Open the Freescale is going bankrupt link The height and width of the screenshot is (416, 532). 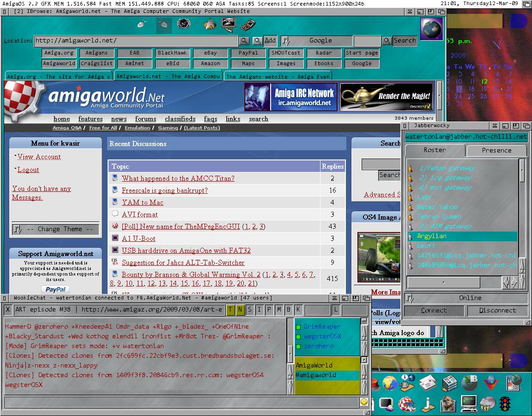pos(164,190)
